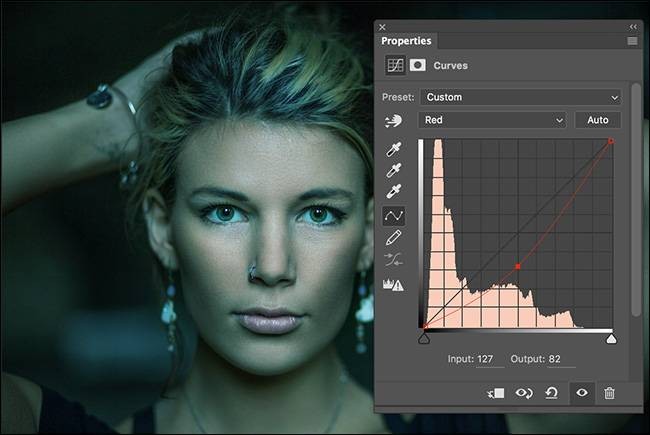The height and width of the screenshot is (435, 650).
Task: Click the white point input slider
Action: (x=611, y=339)
